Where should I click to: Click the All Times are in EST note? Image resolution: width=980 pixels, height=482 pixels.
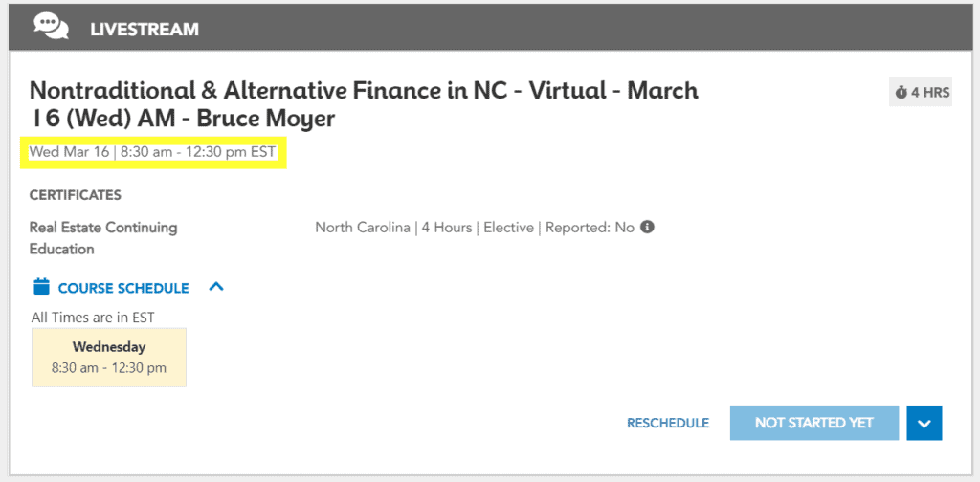[93, 318]
